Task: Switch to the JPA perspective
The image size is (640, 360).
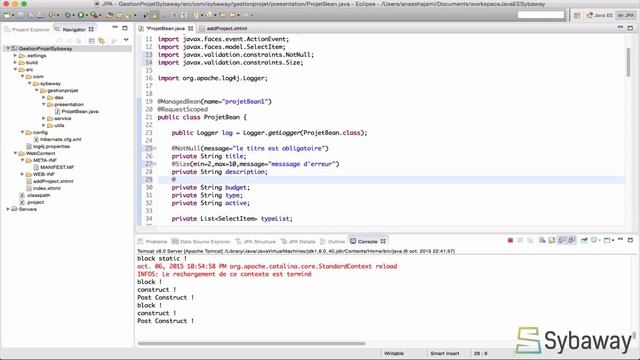Action: 626,15
